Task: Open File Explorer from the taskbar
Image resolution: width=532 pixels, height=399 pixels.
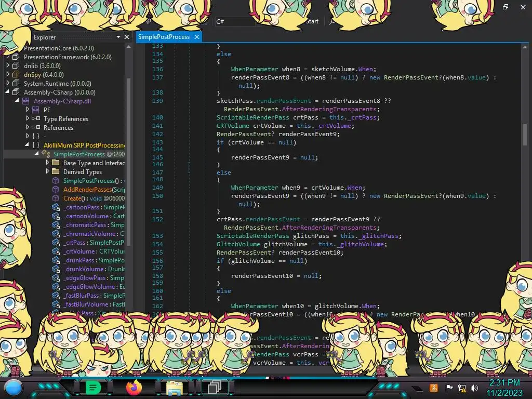Action: (175, 388)
